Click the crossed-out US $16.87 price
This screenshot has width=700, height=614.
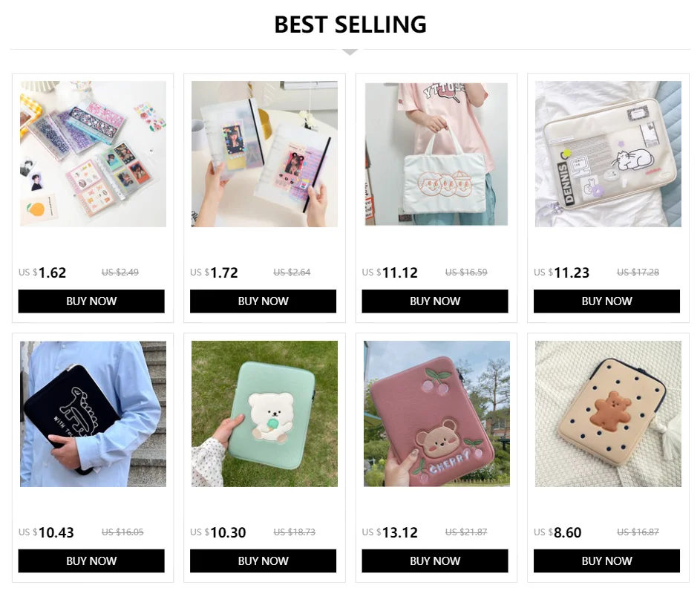point(638,532)
